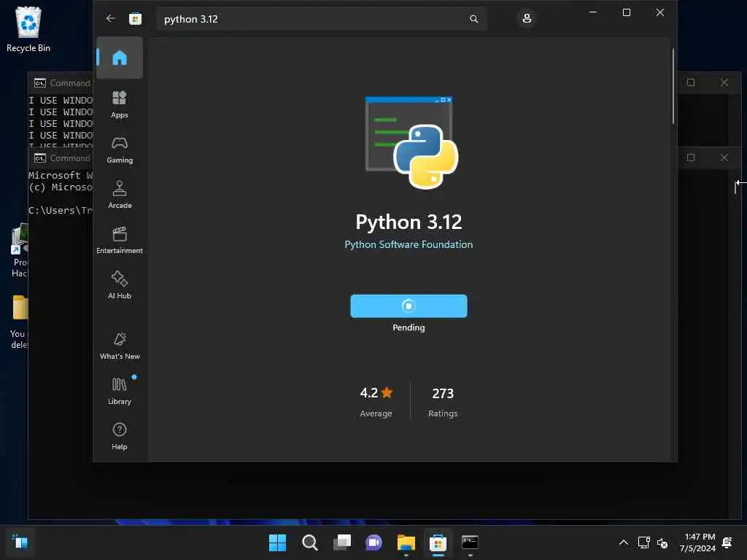Open the AI Hub section in the Store sidebar

(x=120, y=285)
